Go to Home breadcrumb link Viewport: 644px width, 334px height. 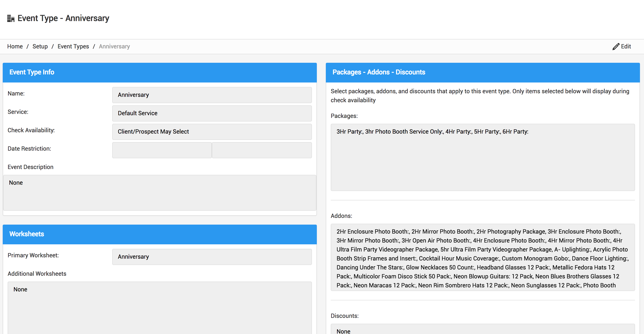click(15, 46)
